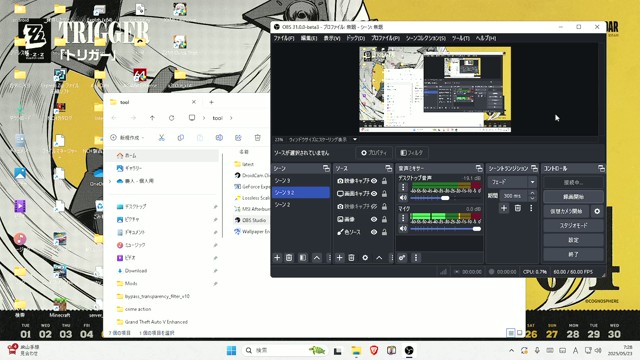Remove the selected scene with trash icon
640x360 pixels.
[x=289, y=258]
